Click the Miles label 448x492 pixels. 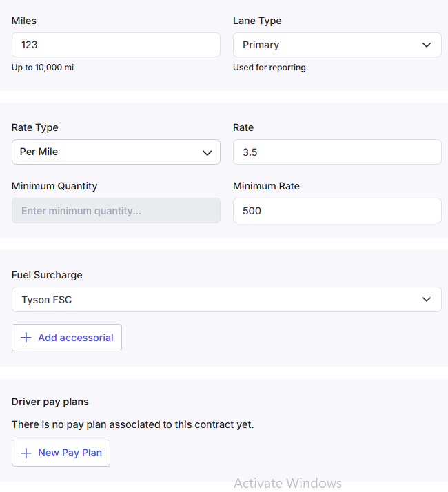(x=24, y=21)
